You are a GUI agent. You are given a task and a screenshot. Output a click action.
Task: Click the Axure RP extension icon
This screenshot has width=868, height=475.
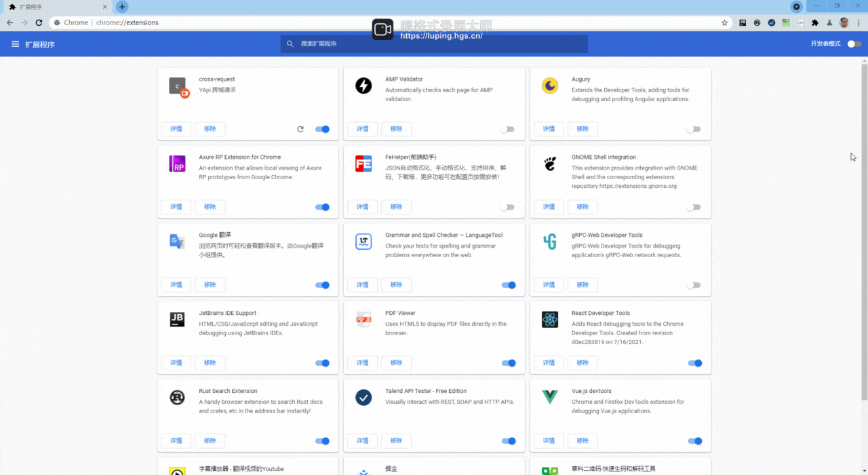click(177, 164)
